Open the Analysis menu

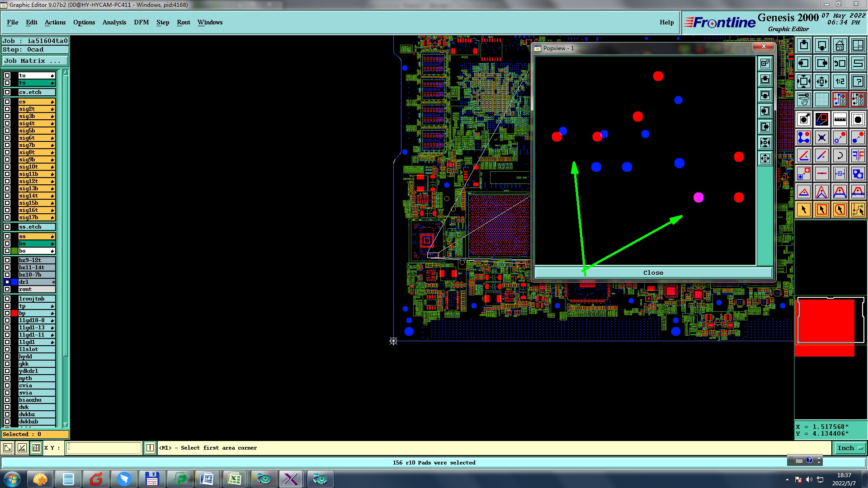click(x=114, y=22)
